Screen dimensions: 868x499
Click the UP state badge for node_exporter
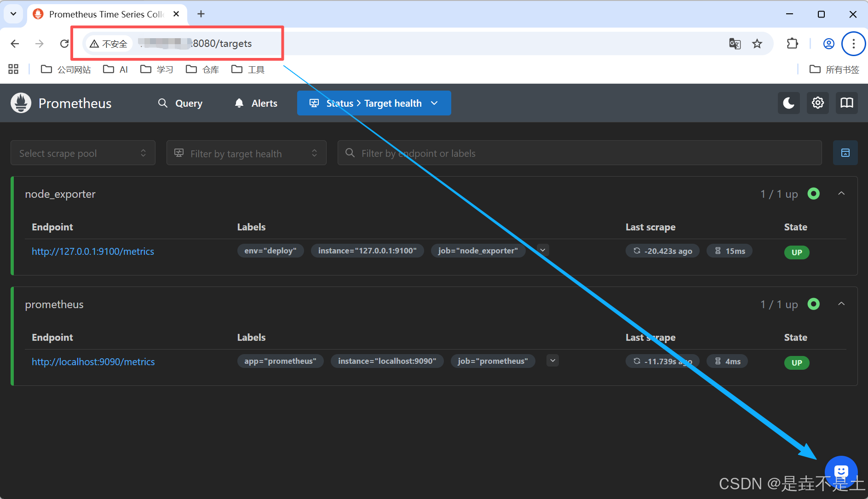pyautogui.click(x=797, y=252)
